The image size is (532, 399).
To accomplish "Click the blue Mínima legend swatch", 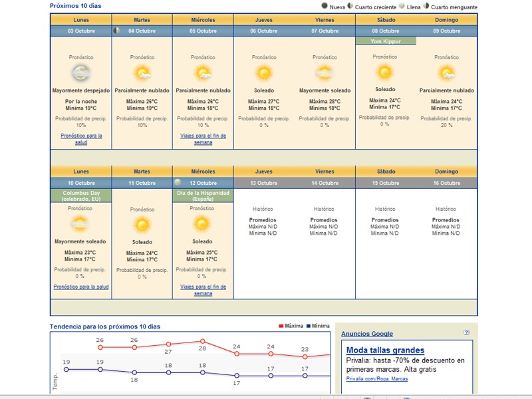I will 308,327.
